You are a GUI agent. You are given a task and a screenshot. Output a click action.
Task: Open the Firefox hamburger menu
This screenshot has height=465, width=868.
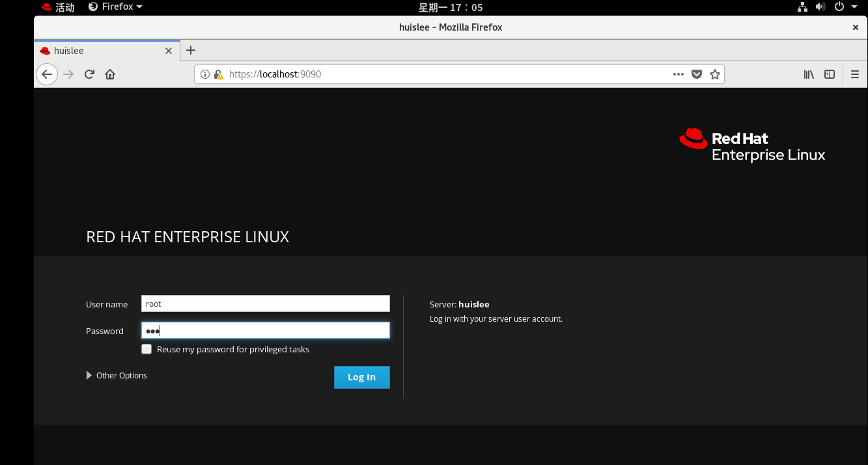[855, 74]
